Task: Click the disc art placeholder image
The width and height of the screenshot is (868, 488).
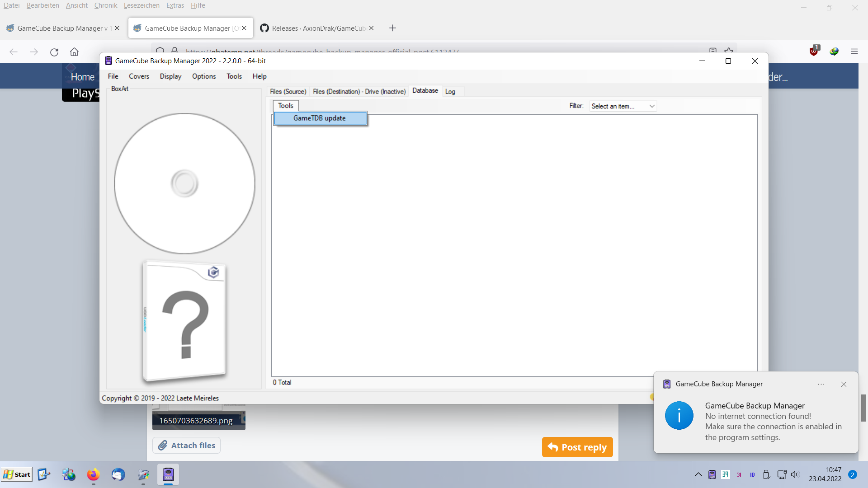Action: tap(184, 183)
